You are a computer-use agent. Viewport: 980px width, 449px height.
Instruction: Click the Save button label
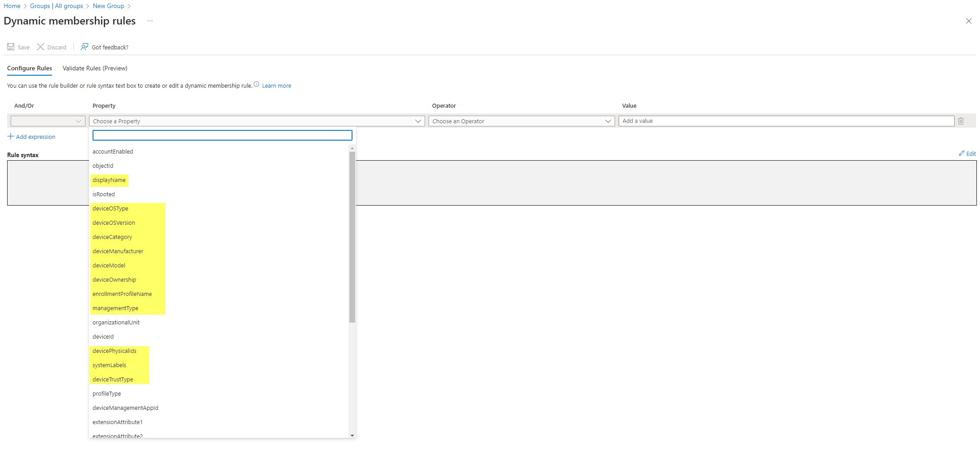(x=24, y=47)
